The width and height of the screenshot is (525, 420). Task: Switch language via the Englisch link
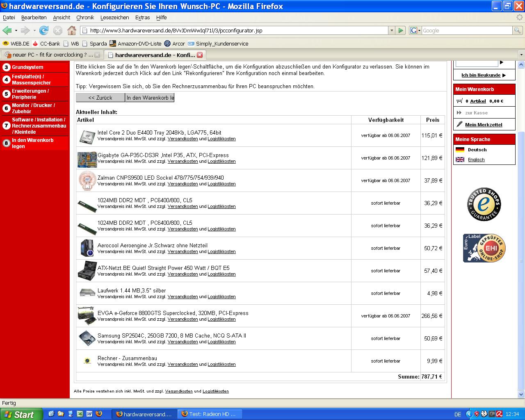[476, 160]
